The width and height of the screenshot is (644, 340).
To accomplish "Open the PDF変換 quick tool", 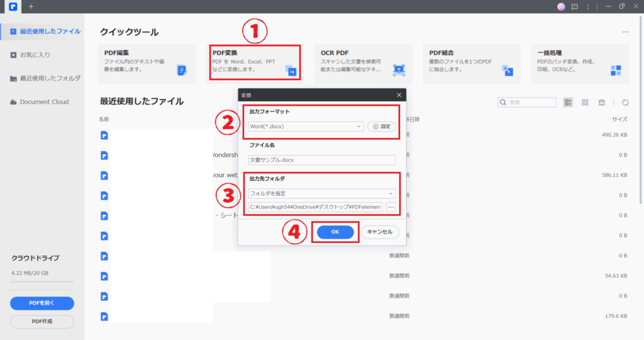I will 254,62.
